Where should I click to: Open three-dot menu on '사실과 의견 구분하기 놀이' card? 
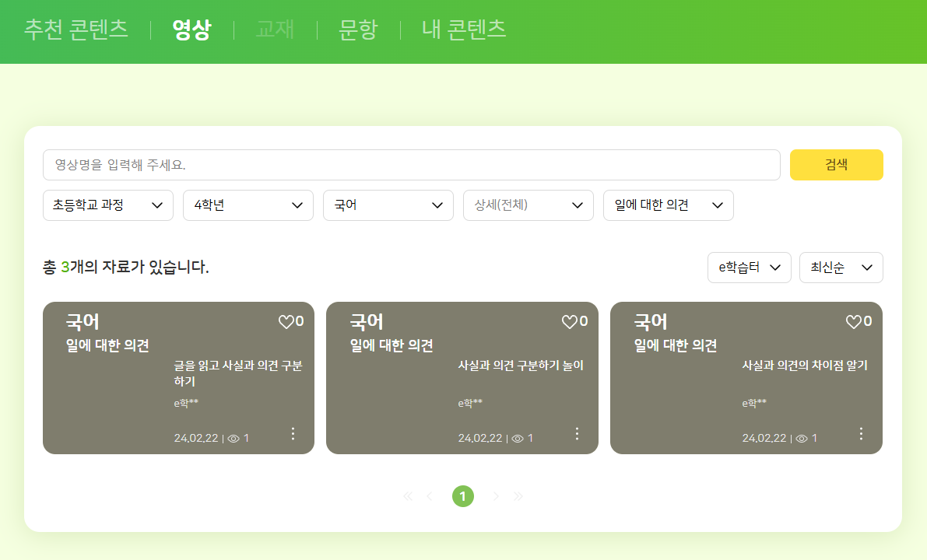[x=577, y=434]
